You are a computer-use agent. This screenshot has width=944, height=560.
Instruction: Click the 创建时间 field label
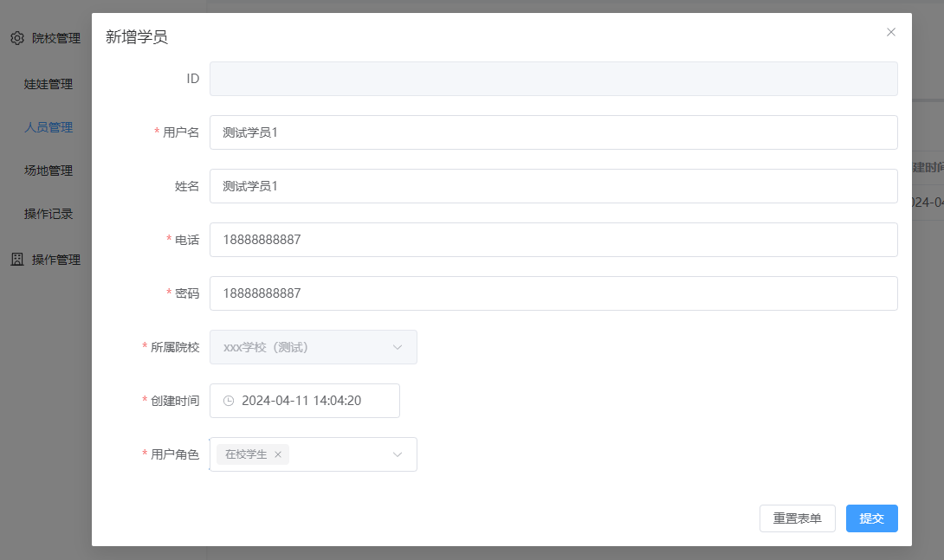(175, 401)
